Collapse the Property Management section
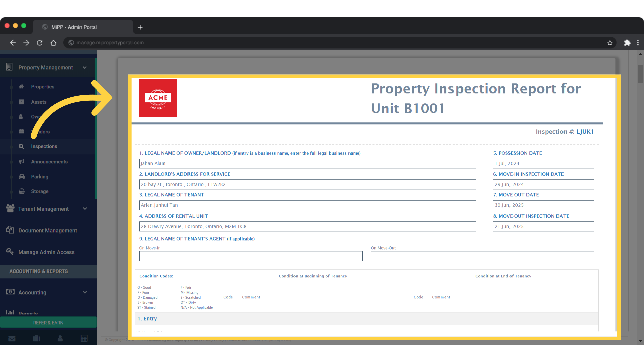644x362 pixels. click(x=85, y=67)
